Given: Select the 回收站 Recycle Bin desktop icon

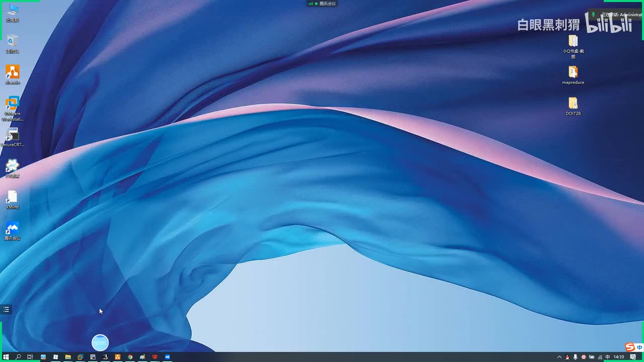Looking at the screenshot, I should point(12,44).
